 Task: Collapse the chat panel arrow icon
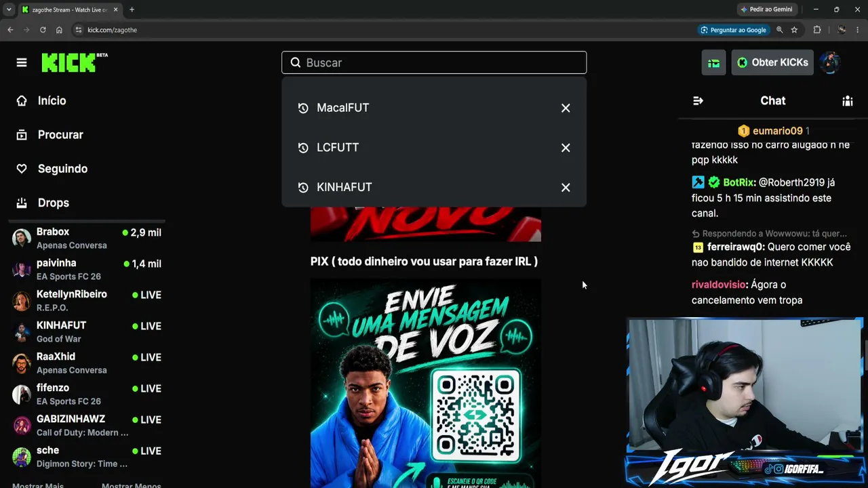click(x=698, y=101)
